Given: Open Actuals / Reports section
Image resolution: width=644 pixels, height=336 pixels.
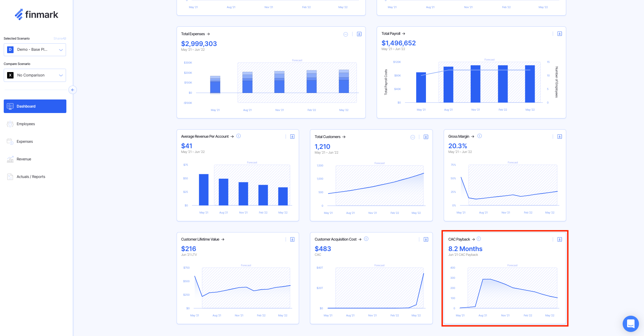Looking at the screenshot, I should [x=31, y=177].
